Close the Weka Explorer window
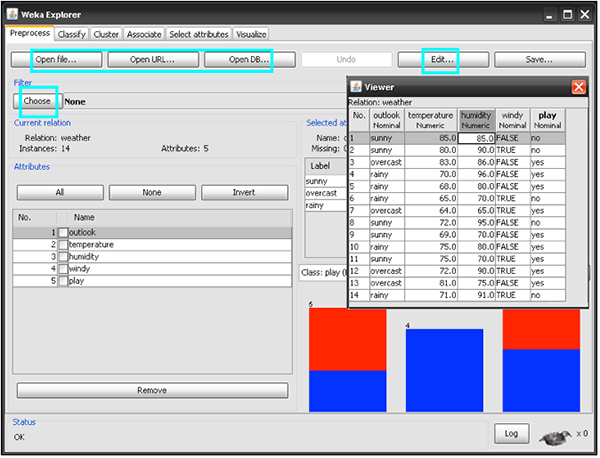The height and width of the screenshot is (458, 600). (585, 15)
